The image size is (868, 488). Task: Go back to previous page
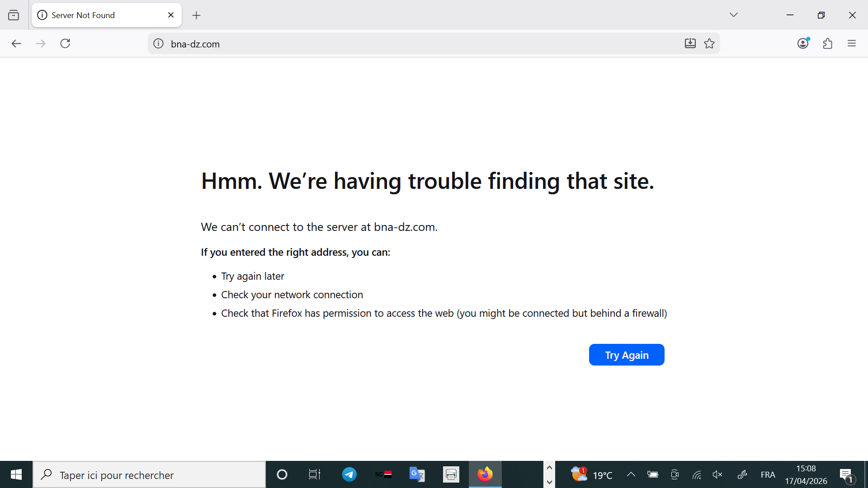[16, 43]
